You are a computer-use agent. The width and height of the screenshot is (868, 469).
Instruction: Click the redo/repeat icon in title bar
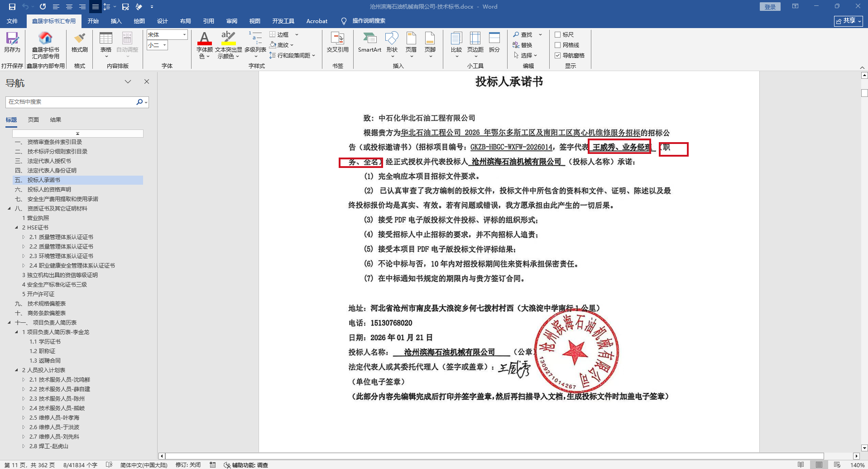click(43, 7)
